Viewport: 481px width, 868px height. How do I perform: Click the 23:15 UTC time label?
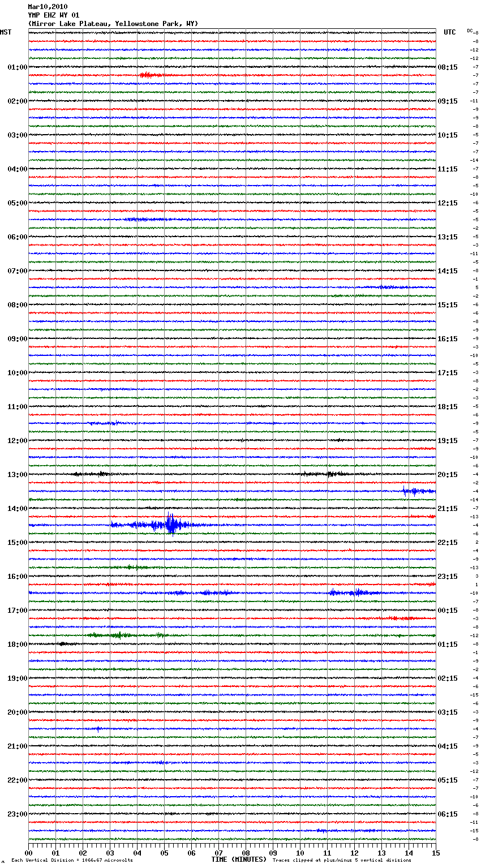448,577
